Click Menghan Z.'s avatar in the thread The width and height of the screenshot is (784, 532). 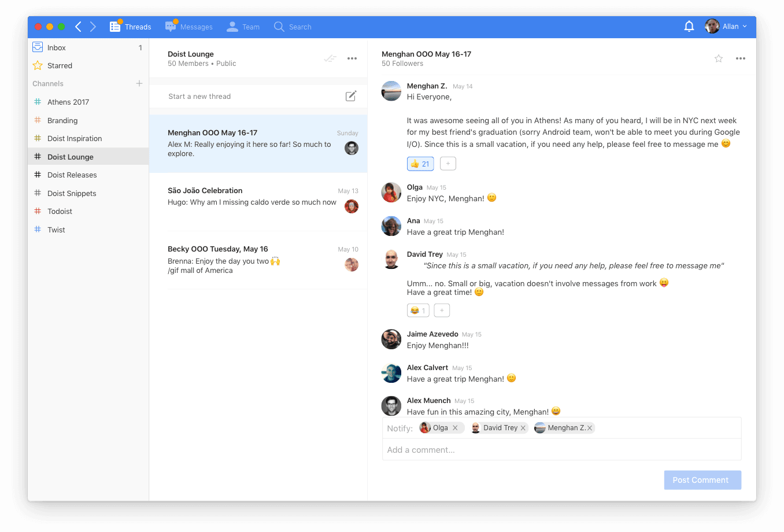coord(391,91)
